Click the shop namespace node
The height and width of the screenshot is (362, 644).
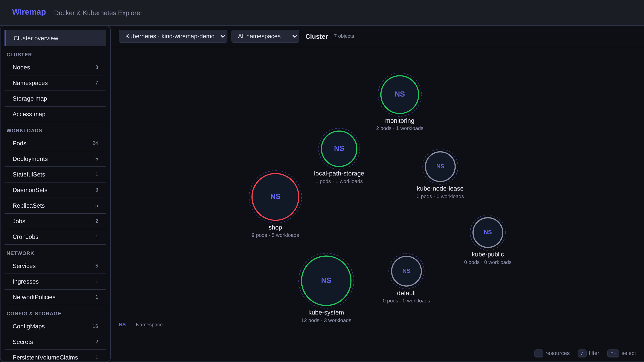click(275, 197)
